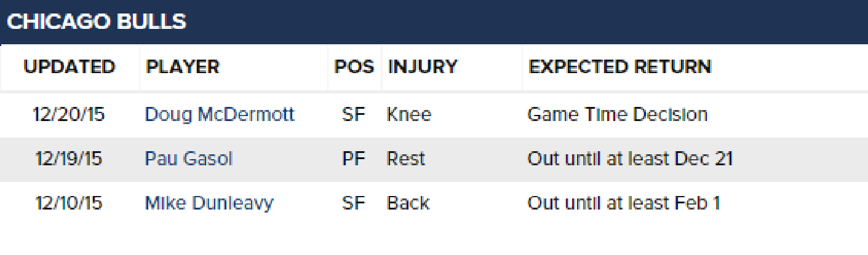The image size is (868, 255).
Task: Open Mike Dunleavy player link
Action: tap(209, 203)
